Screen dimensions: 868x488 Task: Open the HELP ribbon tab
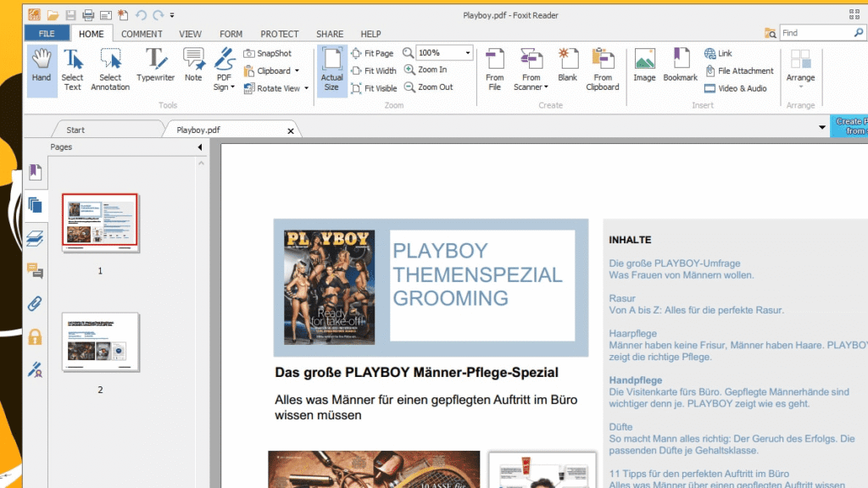371,34
